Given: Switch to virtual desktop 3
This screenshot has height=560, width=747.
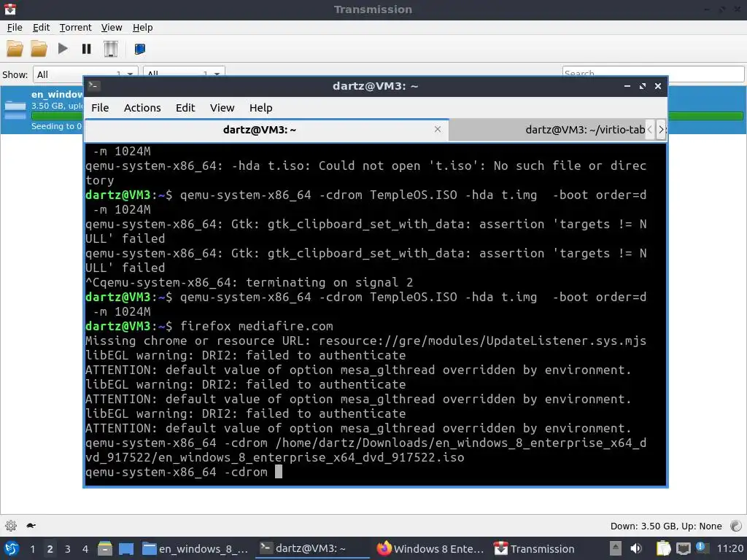Looking at the screenshot, I should (x=68, y=549).
